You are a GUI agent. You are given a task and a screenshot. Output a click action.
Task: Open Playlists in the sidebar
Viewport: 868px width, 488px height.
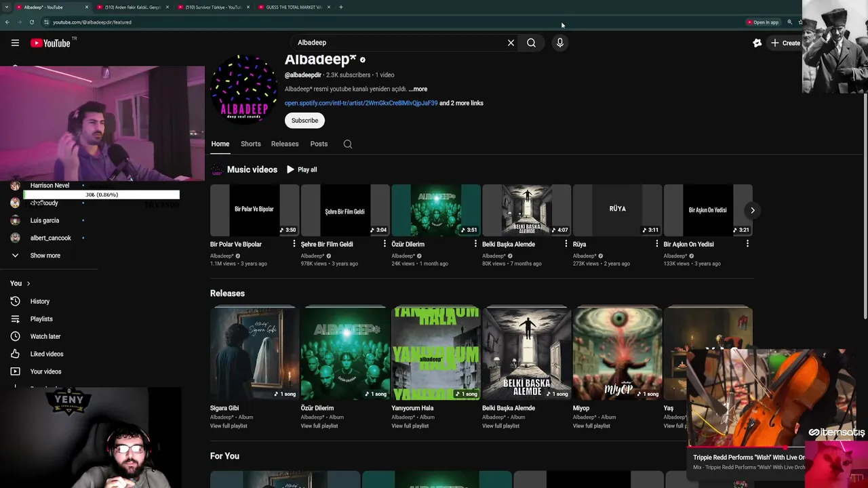(41, 319)
